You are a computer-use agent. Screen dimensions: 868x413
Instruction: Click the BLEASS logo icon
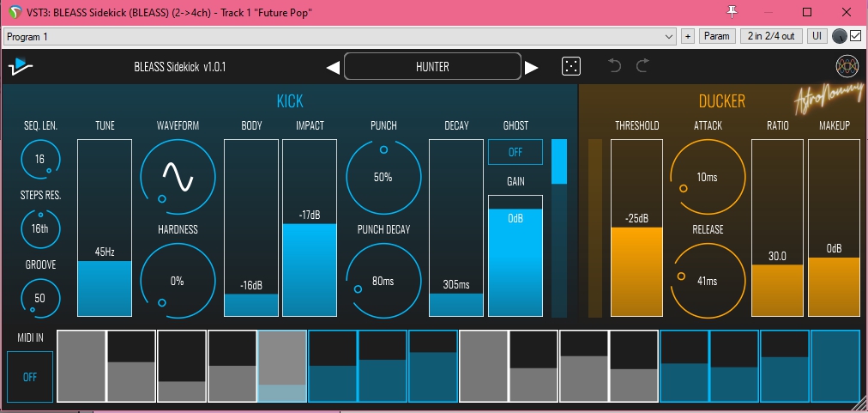coord(21,66)
